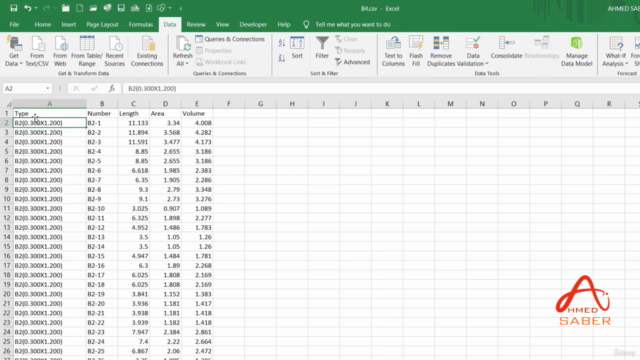Screen dimensions: 640x360
Task: Toggle the Filter funnel button
Action: 322,48
